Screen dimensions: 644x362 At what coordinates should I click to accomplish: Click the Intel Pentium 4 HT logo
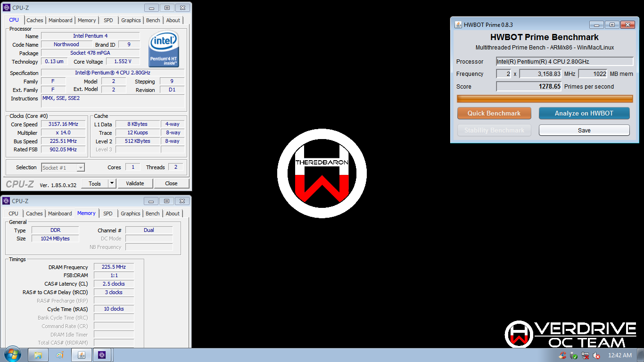(x=164, y=49)
